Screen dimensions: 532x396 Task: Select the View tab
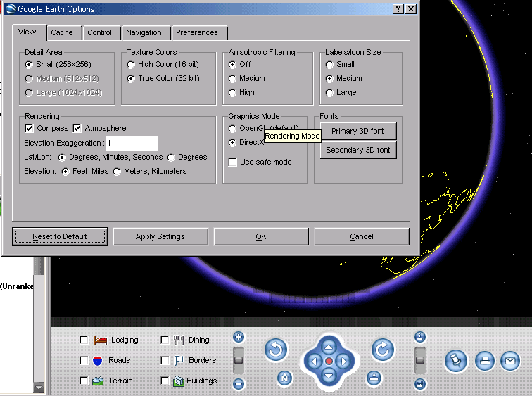pyautogui.click(x=27, y=32)
